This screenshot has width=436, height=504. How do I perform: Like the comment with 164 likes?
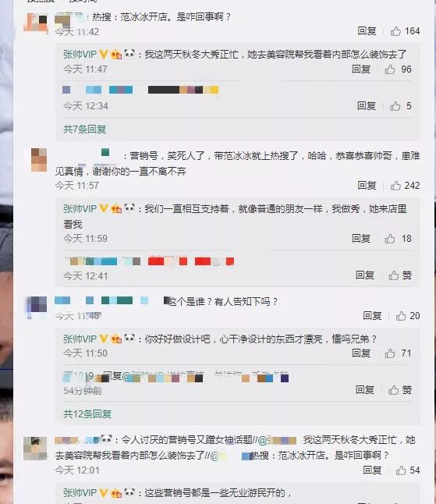pyautogui.click(x=405, y=31)
